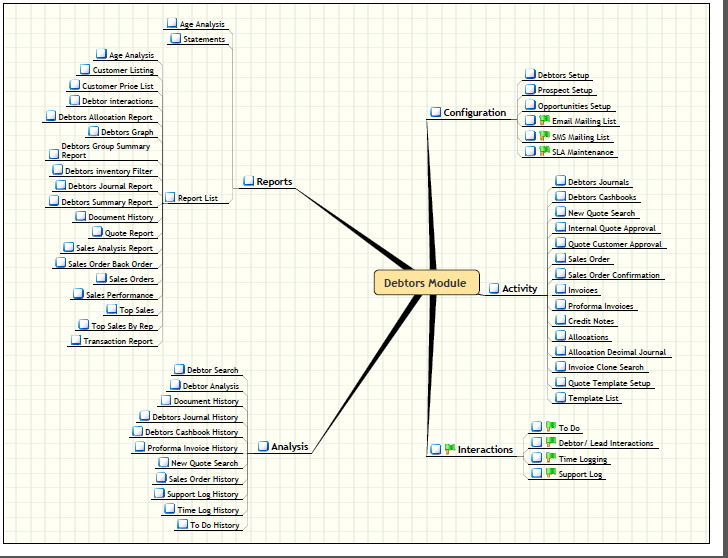Click the green flag beside Email Mailing List
This screenshot has height=558, width=728.
tap(545, 121)
